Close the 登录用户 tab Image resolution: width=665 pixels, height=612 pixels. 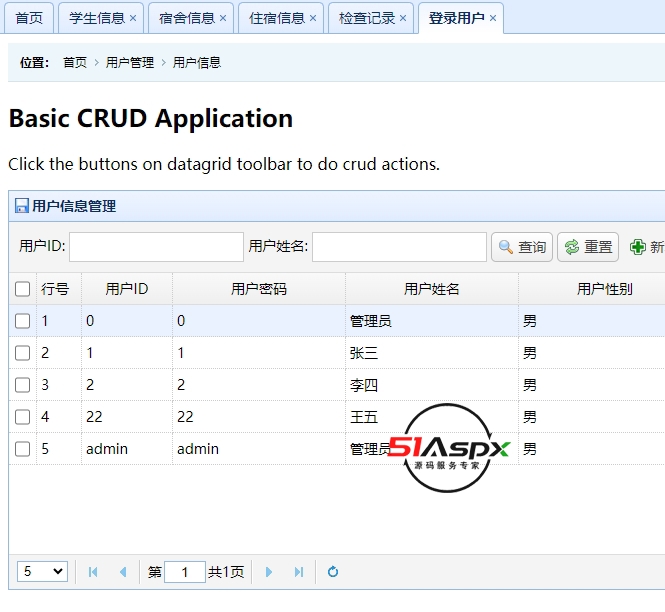pyautogui.click(x=493, y=18)
